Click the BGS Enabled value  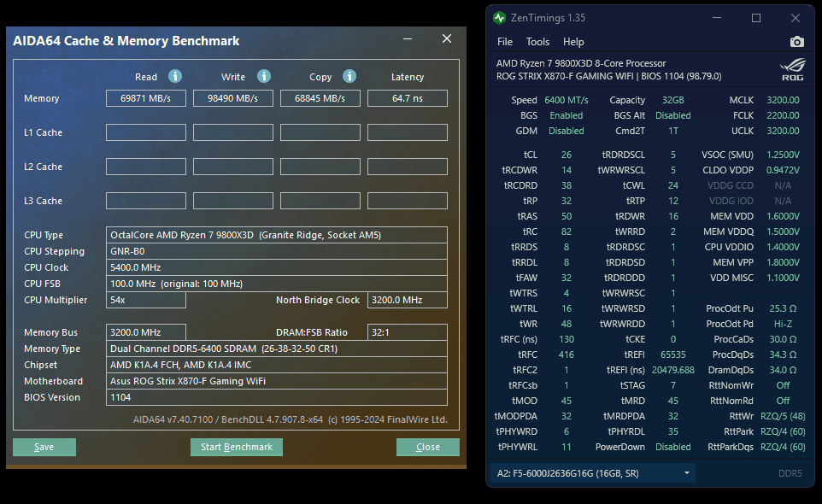tap(567, 115)
